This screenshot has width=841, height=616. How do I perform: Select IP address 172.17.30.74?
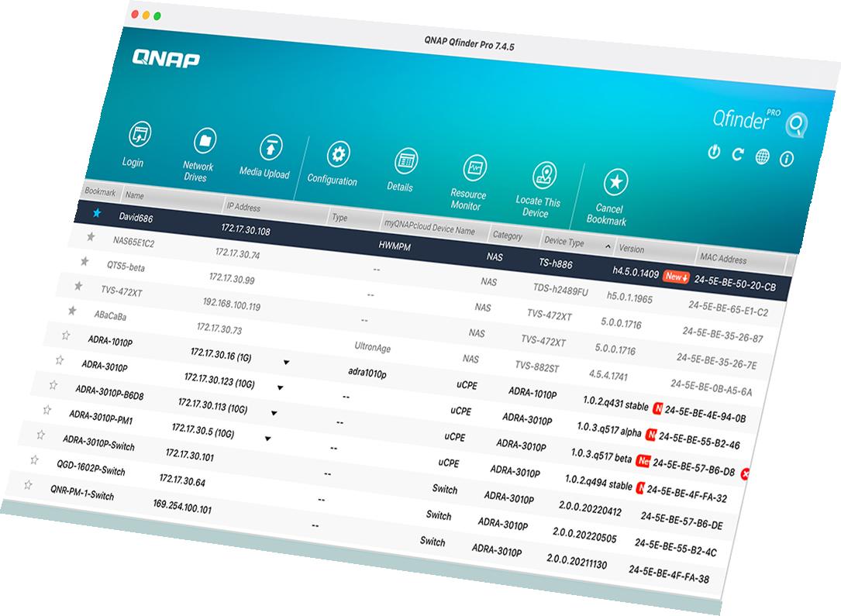coord(238,253)
